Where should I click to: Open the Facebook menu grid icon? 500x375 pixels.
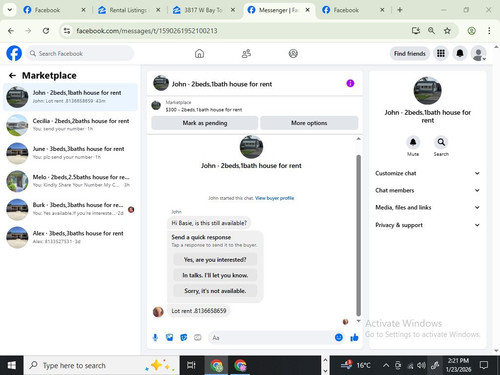[441, 53]
